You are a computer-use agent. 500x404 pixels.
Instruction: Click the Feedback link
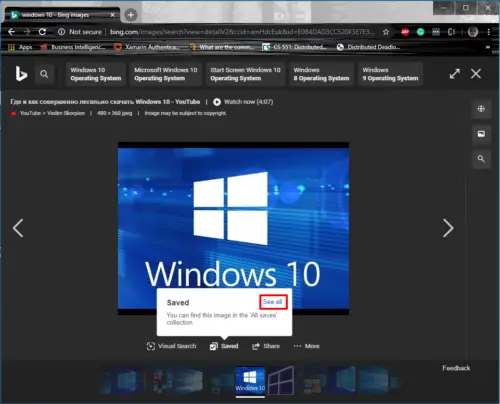(456, 368)
